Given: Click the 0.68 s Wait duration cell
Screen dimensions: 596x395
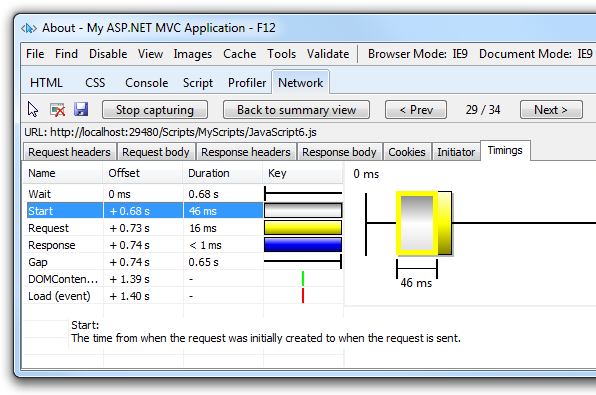Looking at the screenshot, I should coord(223,194).
